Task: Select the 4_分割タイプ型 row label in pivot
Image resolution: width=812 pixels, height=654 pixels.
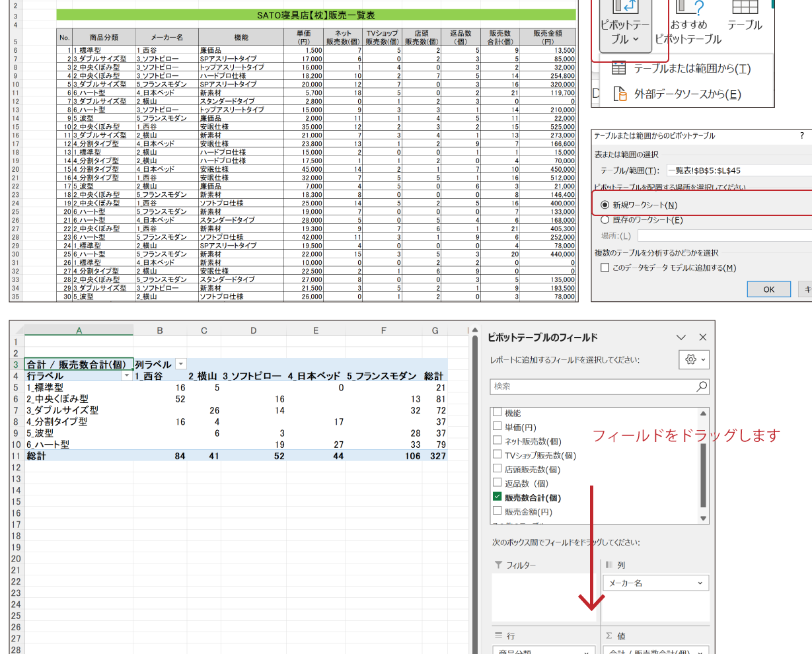Action: pos(57,421)
